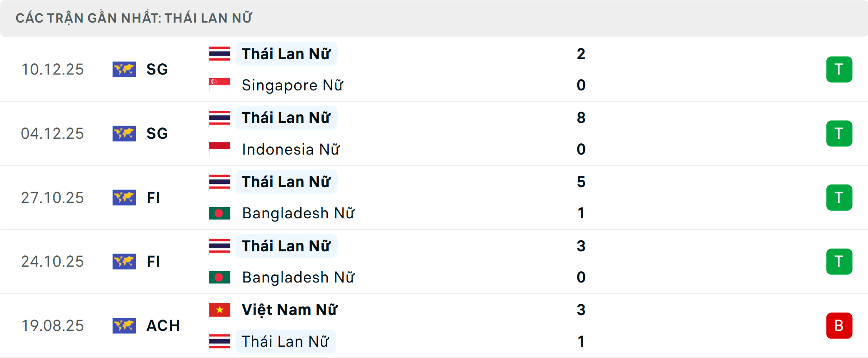Open the SG competition label

(x=156, y=69)
